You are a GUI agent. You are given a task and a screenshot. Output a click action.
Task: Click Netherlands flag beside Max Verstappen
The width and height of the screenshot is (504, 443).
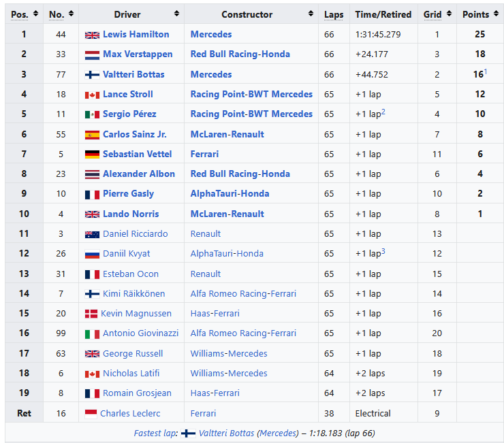[x=92, y=55]
